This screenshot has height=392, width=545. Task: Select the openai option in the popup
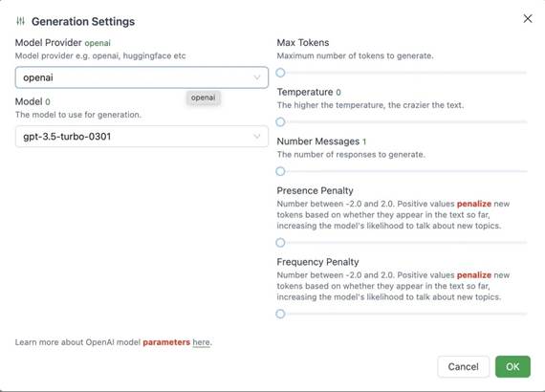204,98
